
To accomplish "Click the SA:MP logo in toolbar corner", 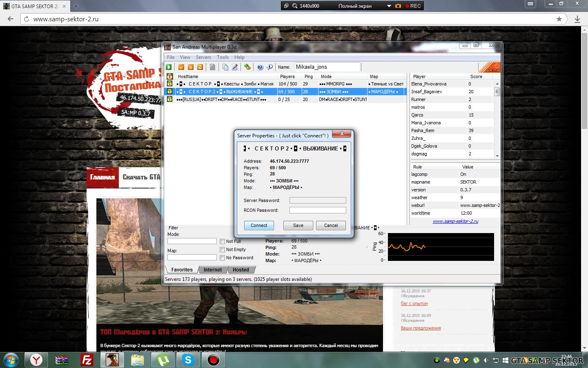I will point(489,67).
